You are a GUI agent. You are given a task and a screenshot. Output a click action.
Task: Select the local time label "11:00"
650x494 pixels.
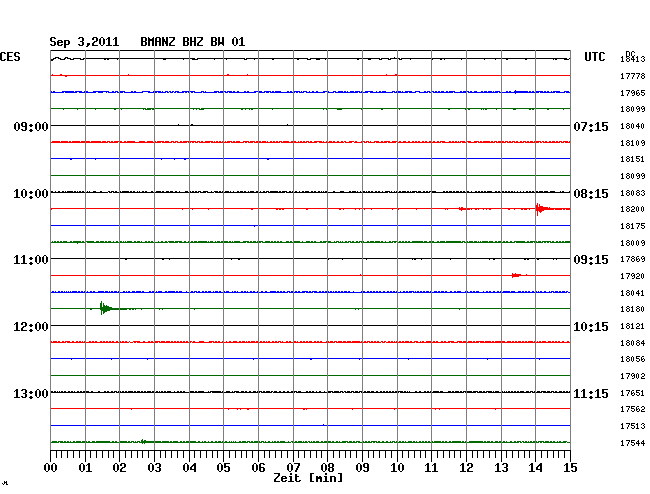tap(31, 260)
